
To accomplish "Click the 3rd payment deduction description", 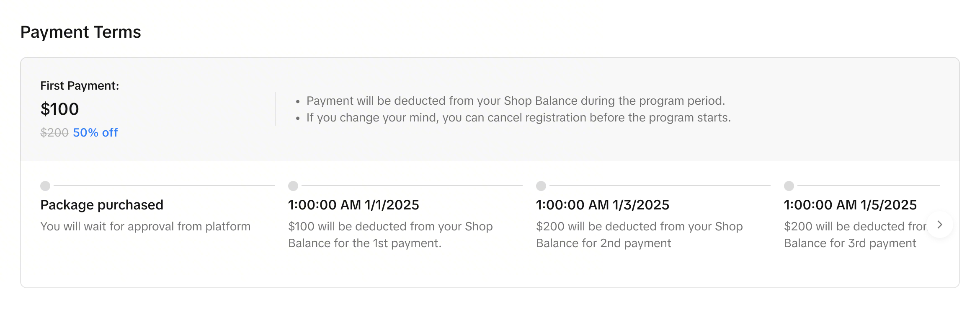I will tap(854, 235).
